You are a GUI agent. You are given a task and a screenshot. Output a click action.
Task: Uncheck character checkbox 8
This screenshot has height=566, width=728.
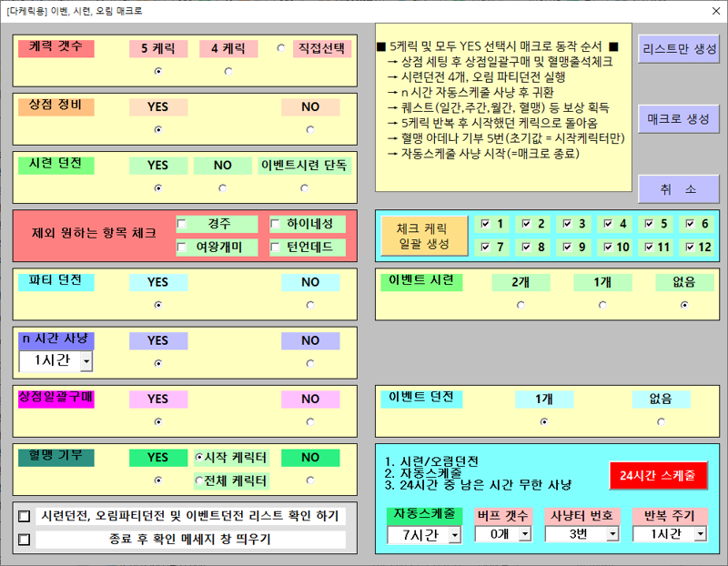pos(526,247)
